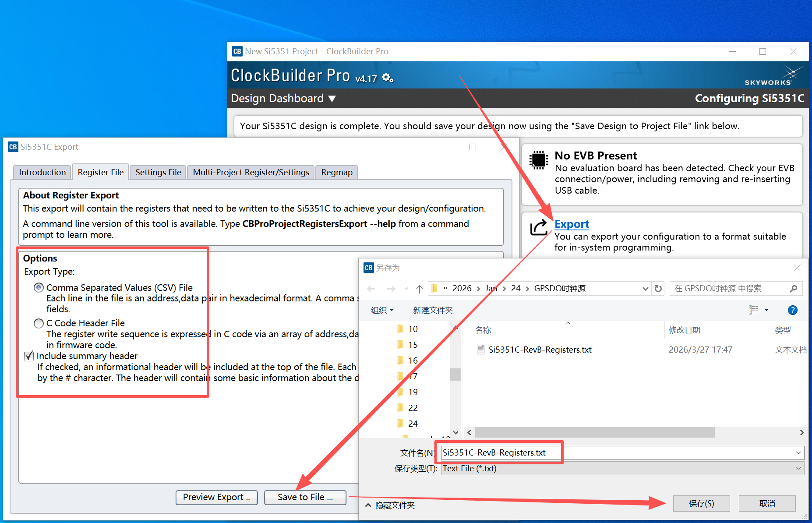The image size is (812, 523).
Task: Select C Code Header File option
Action: coord(39,323)
